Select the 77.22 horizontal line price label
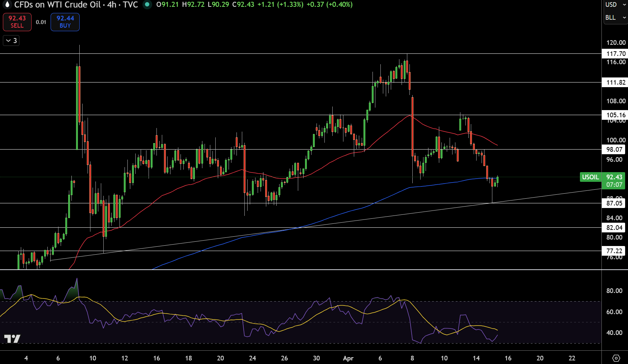This screenshot has width=628, height=364. click(614, 251)
